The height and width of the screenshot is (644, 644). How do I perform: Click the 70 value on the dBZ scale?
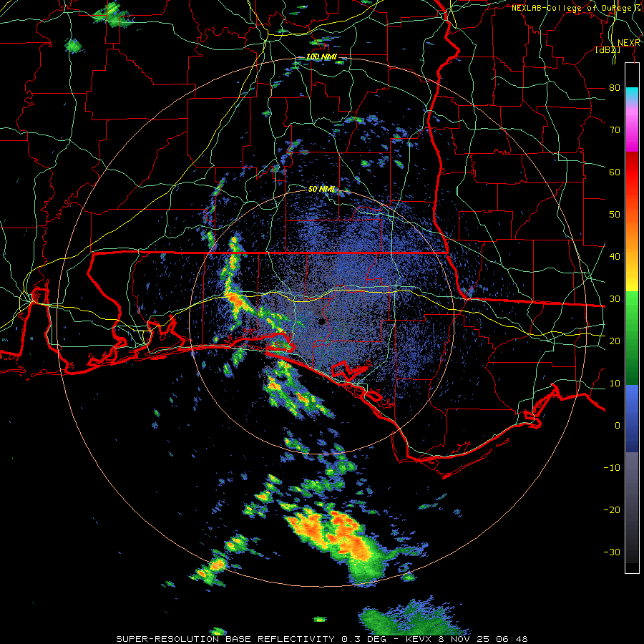click(x=615, y=130)
